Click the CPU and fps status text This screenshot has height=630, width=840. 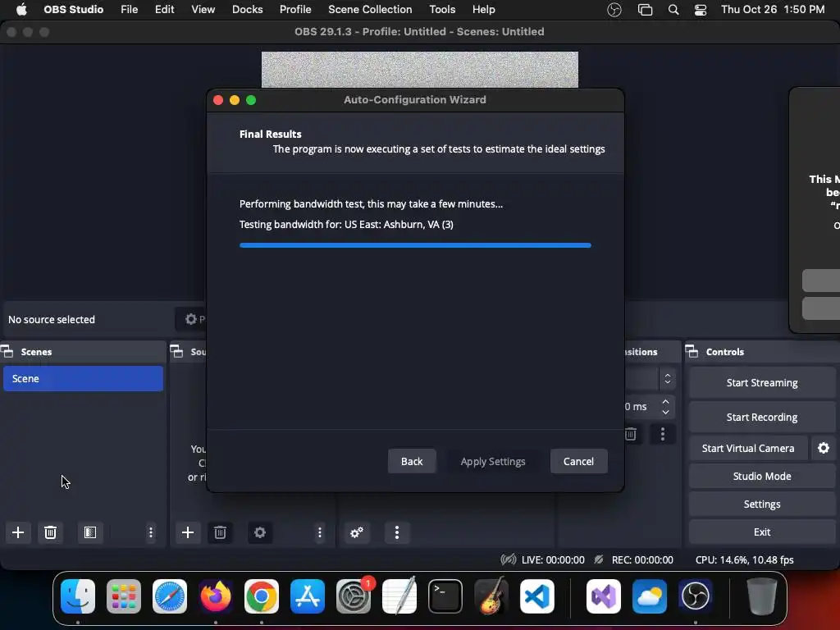click(x=744, y=559)
